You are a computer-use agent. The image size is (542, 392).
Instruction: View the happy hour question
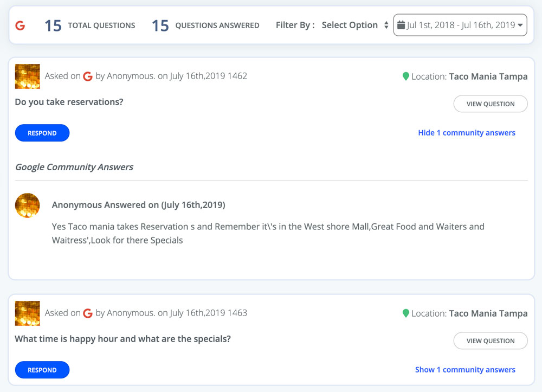click(491, 341)
